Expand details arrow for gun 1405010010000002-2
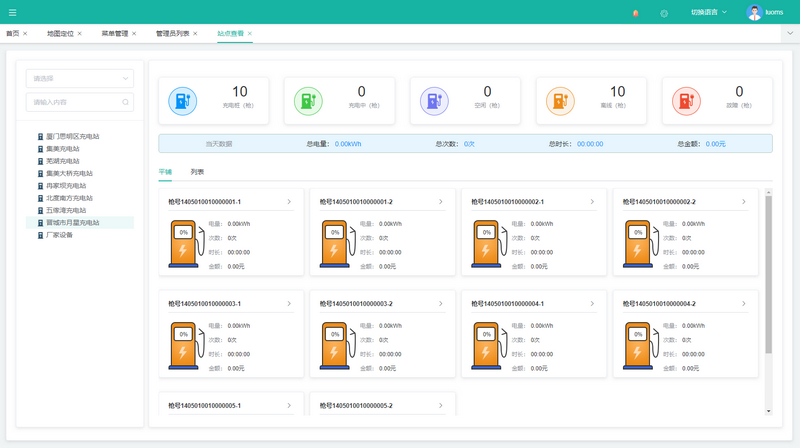Image resolution: width=800 pixels, height=448 pixels. (x=744, y=202)
